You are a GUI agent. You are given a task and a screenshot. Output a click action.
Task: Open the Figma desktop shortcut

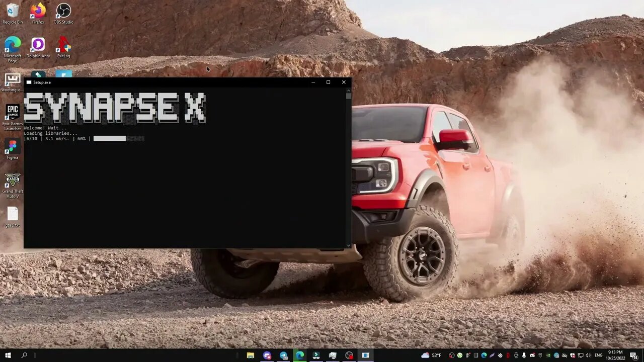pos(13,149)
